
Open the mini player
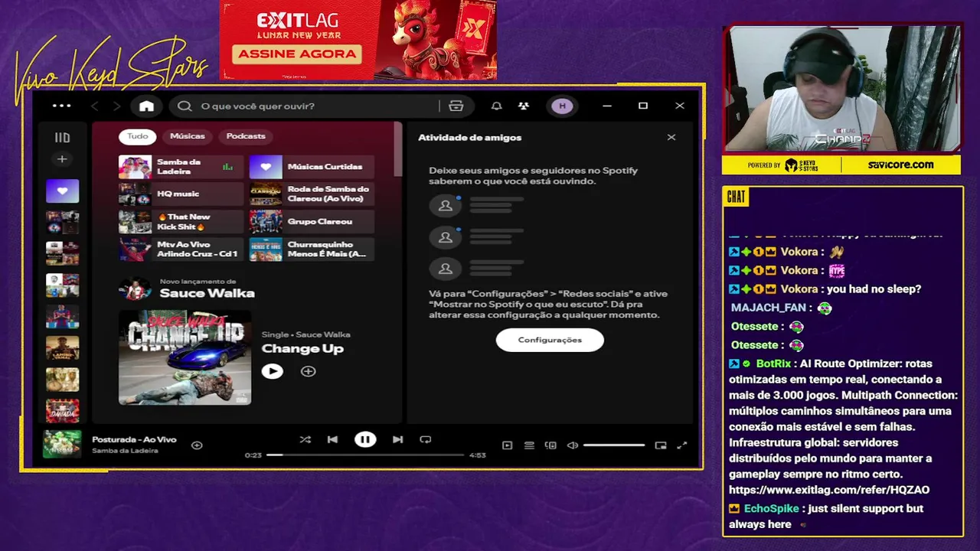tap(661, 445)
